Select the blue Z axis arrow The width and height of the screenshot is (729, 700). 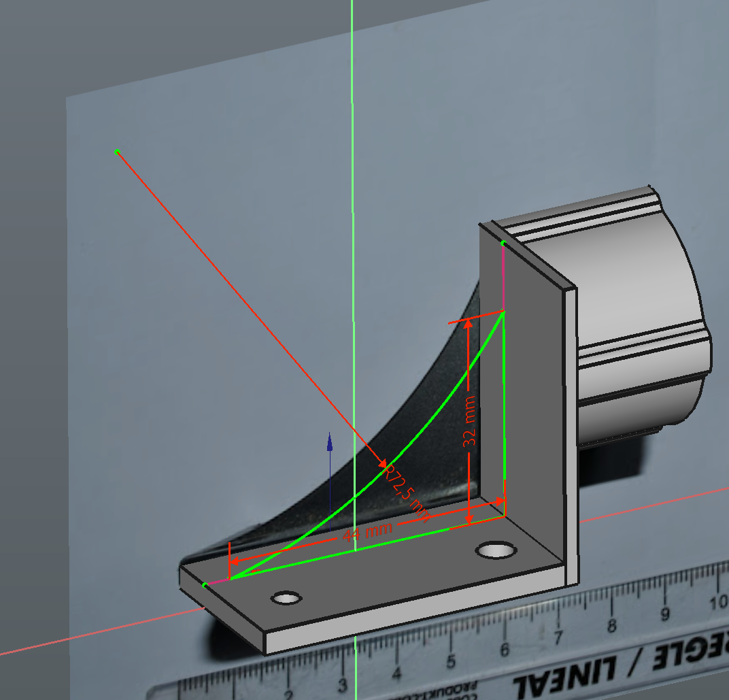click(x=330, y=442)
